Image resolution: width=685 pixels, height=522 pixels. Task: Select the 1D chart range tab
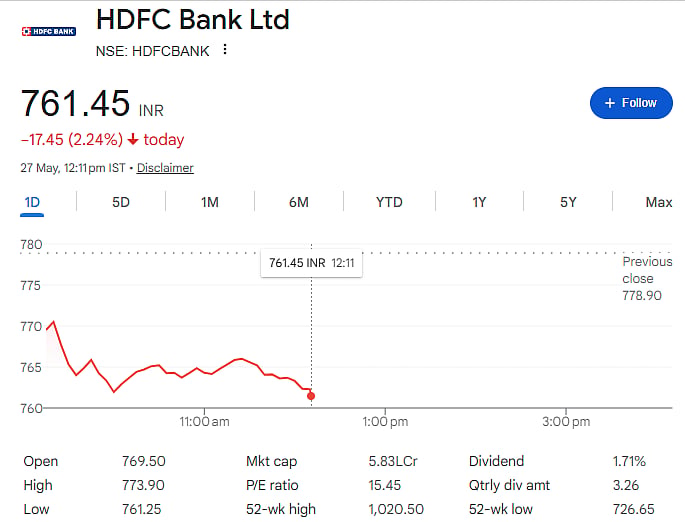[32, 203]
